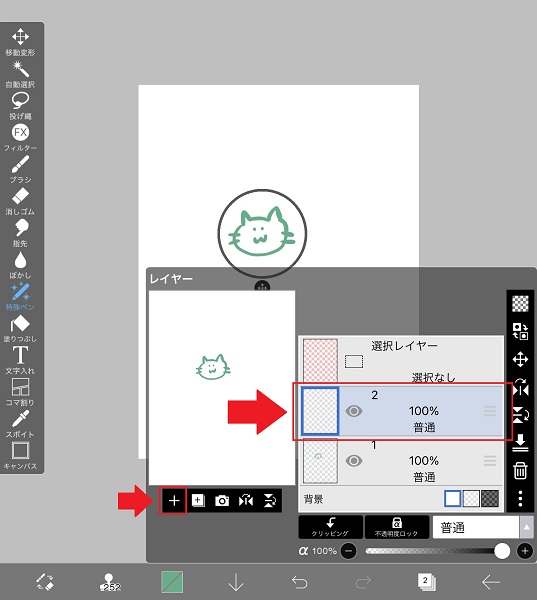Select the 塗りつぶし fill bucket tool

point(20,328)
